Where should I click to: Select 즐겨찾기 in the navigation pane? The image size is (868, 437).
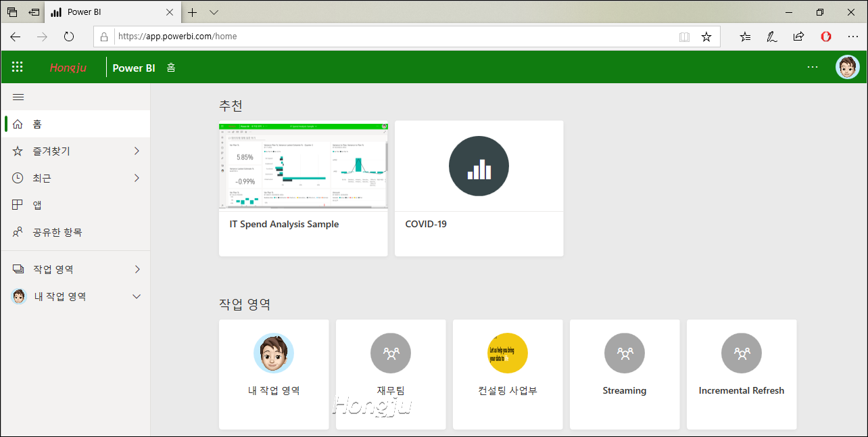click(75, 151)
